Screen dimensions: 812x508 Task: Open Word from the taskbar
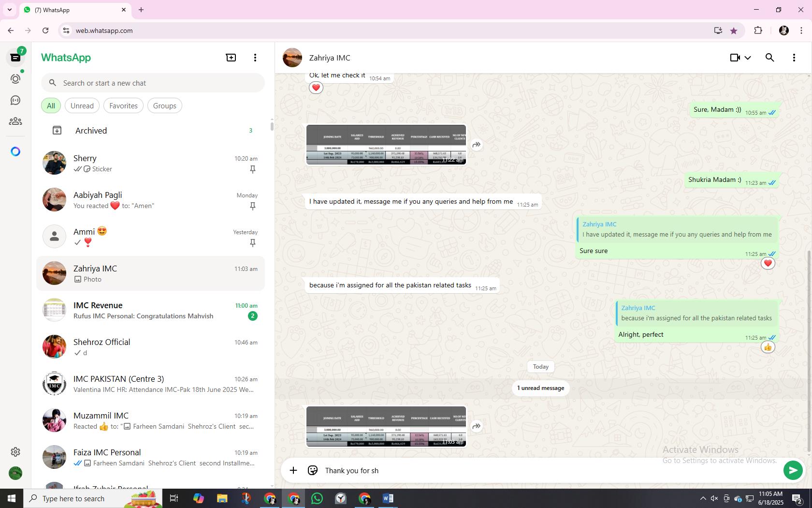tap(388, 498)
